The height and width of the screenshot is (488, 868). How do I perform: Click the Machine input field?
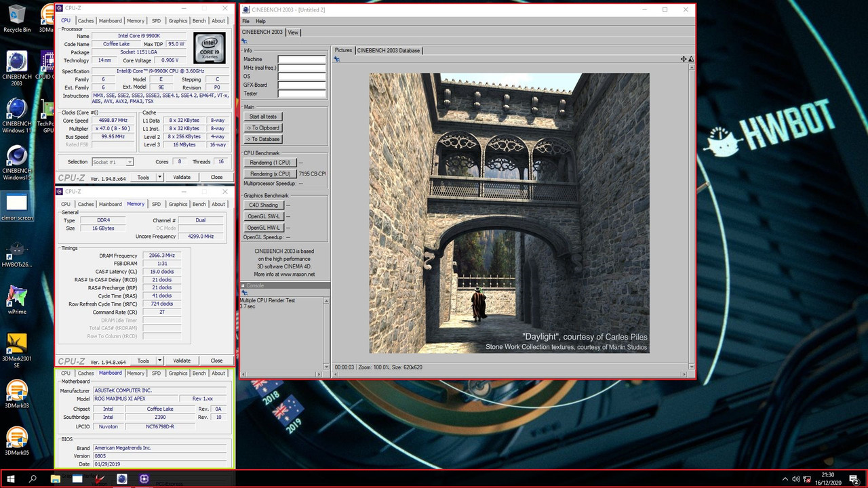point(302,60)
